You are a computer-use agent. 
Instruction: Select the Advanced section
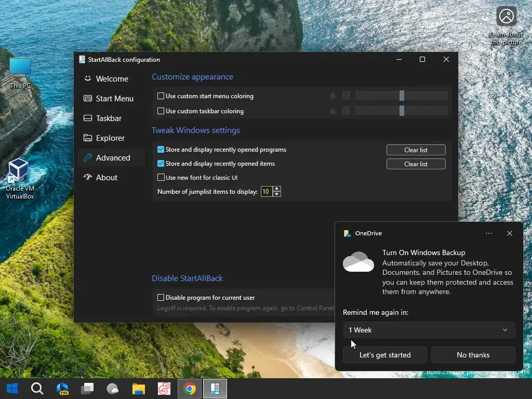112,157
